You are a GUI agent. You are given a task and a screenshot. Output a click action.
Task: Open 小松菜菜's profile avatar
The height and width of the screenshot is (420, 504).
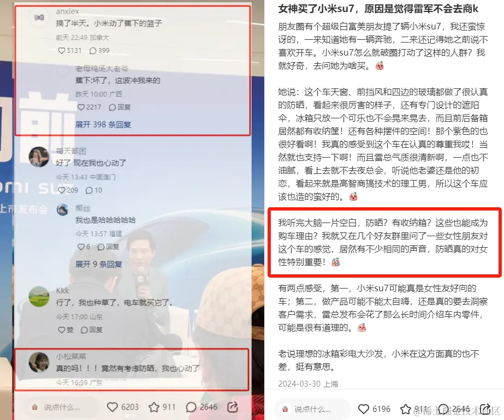[x=39, y=362]
